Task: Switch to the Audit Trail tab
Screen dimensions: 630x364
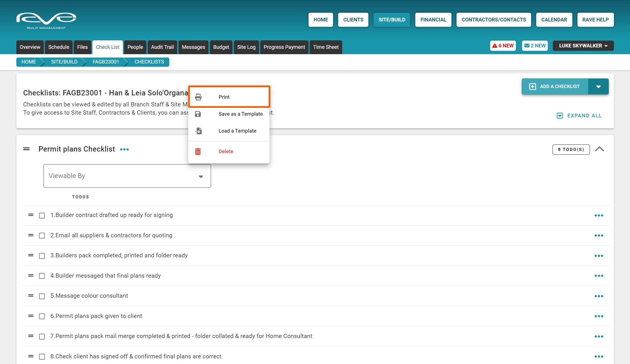Action: point(162,47)
